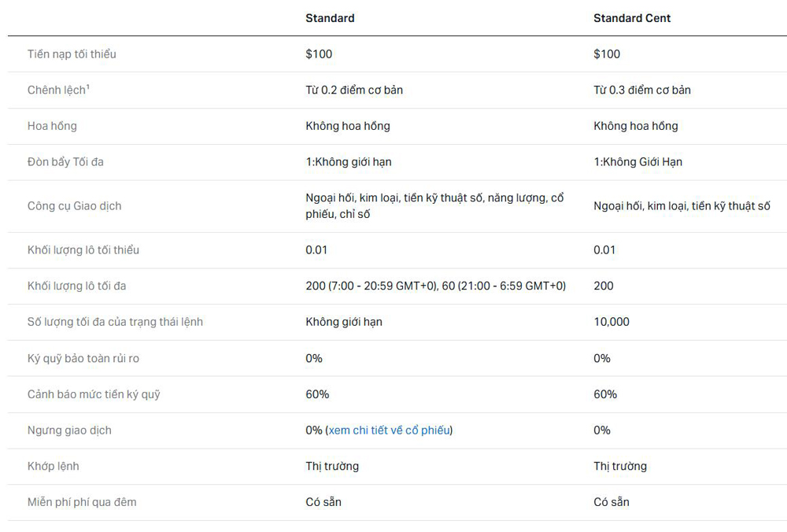Select the 'Khớp lệnh' row label
The height and width of the screenshot is (532, 787).
(x=53, y=467)
